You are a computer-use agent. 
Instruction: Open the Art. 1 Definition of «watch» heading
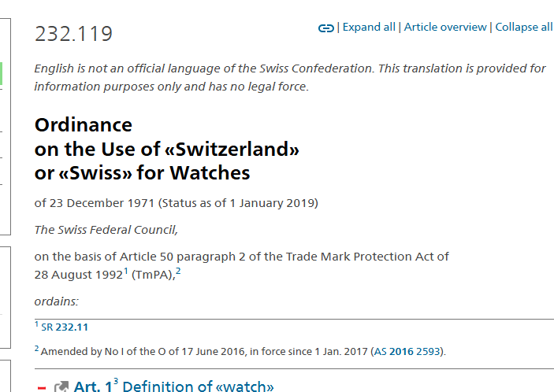(173, 386)
